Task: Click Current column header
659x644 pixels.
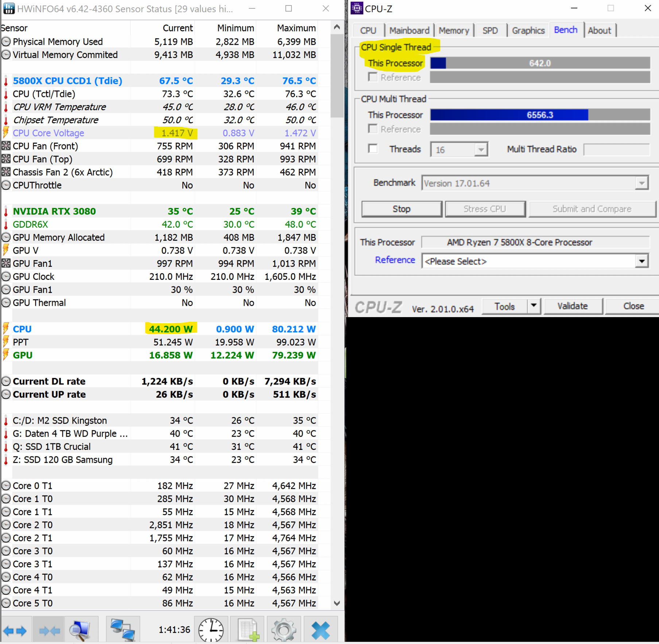Action: [x=178, y=28]
